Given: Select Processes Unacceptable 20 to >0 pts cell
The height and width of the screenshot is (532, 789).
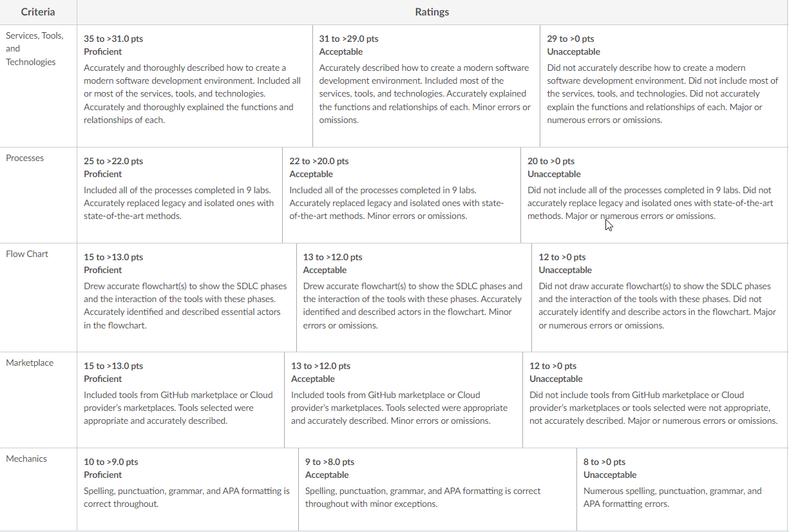Looking at the screenshot, I should pyautogui.click(x=654, y=195).
